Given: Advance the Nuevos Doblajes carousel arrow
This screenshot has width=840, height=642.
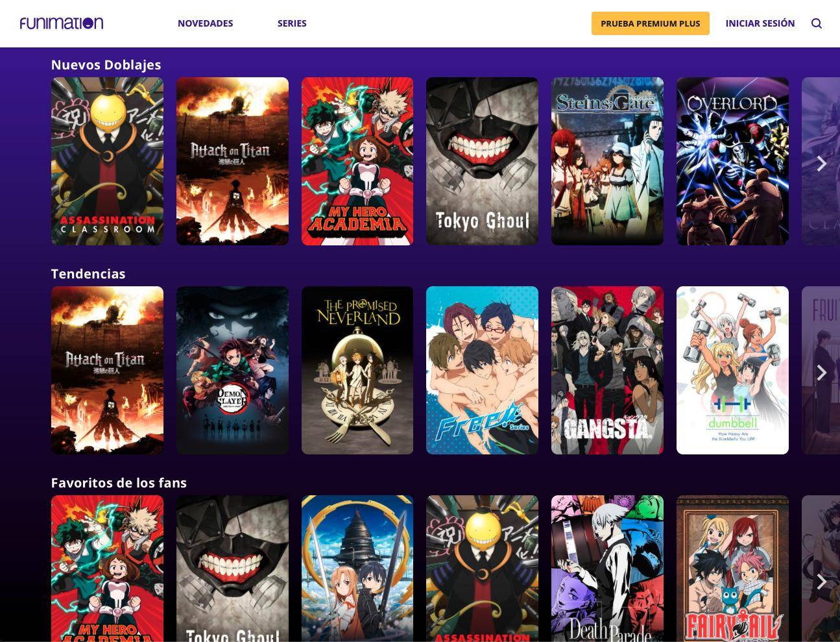Looking at the screenshot, I should point(821,163).
